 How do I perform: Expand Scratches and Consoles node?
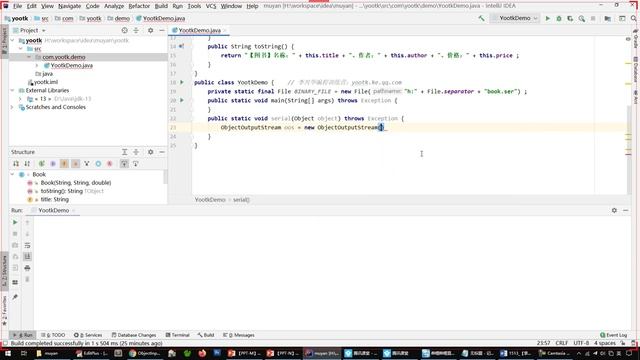13,107
